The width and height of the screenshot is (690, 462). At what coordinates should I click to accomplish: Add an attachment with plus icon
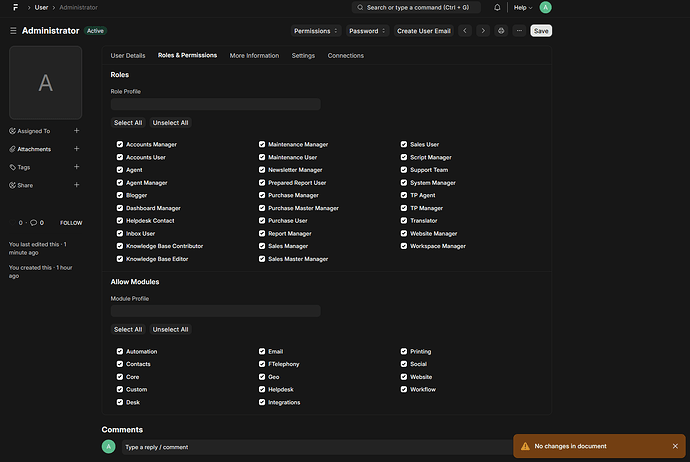click(x=77, y=149)
